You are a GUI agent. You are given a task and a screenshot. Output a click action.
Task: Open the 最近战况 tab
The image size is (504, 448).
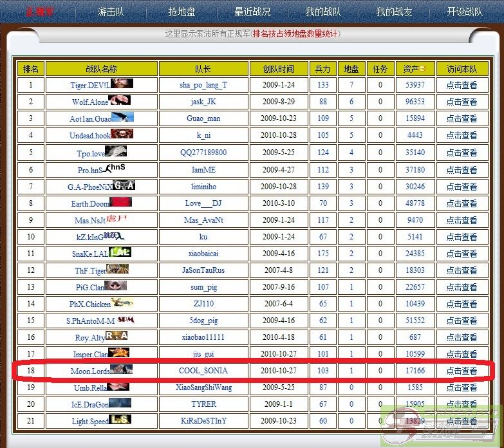252,12
